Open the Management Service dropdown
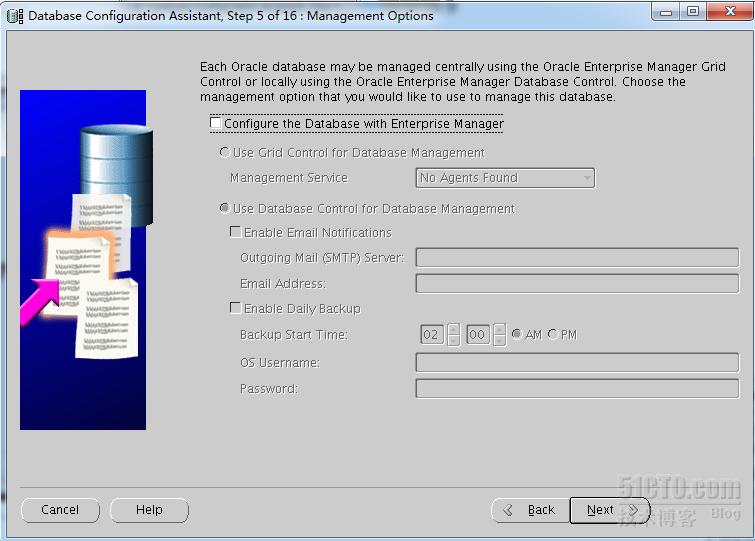This screenshot has width=755, height=541. pos(505,178)
